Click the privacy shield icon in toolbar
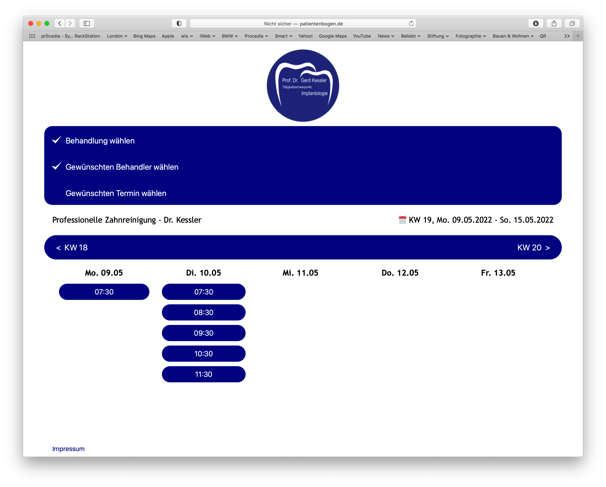 (x=179, y=23)
